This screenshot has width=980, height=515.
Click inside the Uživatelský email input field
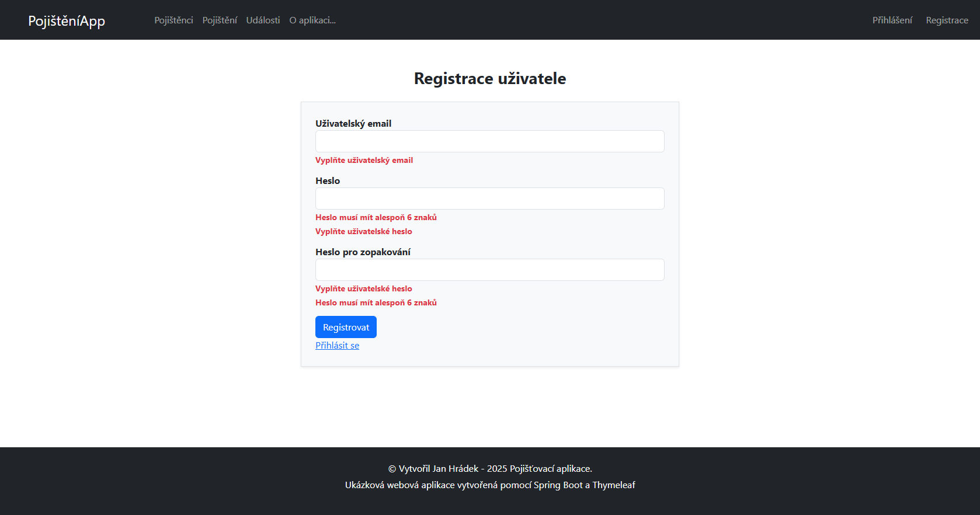(489, 141)
